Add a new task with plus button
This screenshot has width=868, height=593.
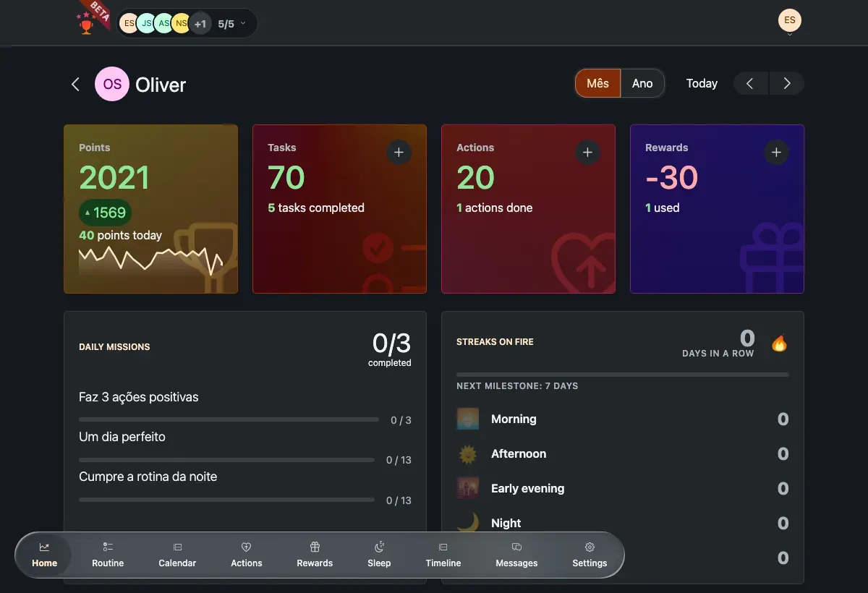click(399, 153)
